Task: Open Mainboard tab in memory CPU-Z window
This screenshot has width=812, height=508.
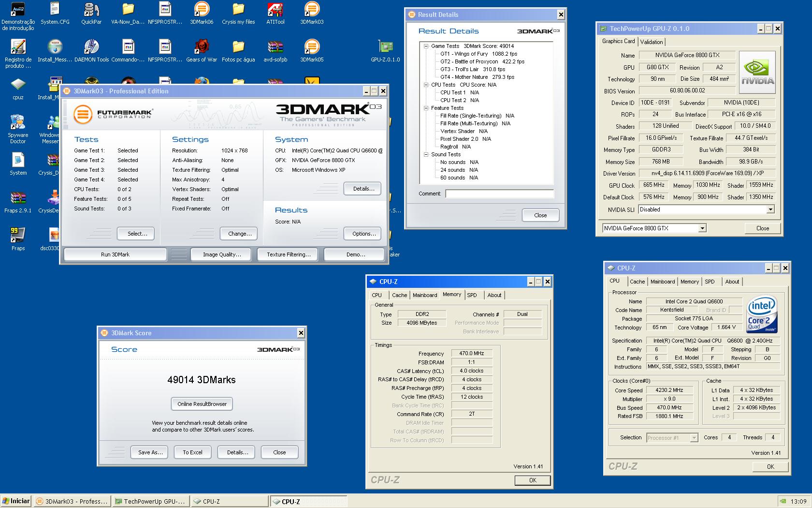Action: tap(425, 295)
